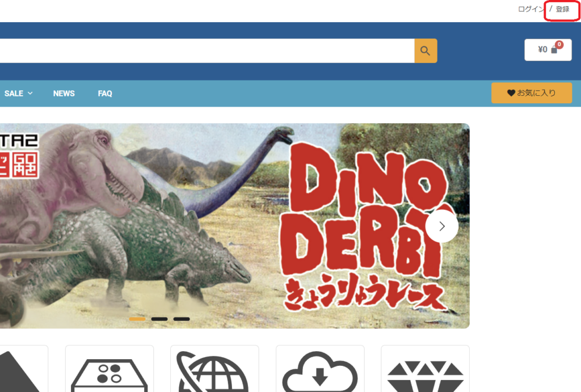581x392 pixels.
Task: Open the NEWS menu item
Action: [64, 94]
